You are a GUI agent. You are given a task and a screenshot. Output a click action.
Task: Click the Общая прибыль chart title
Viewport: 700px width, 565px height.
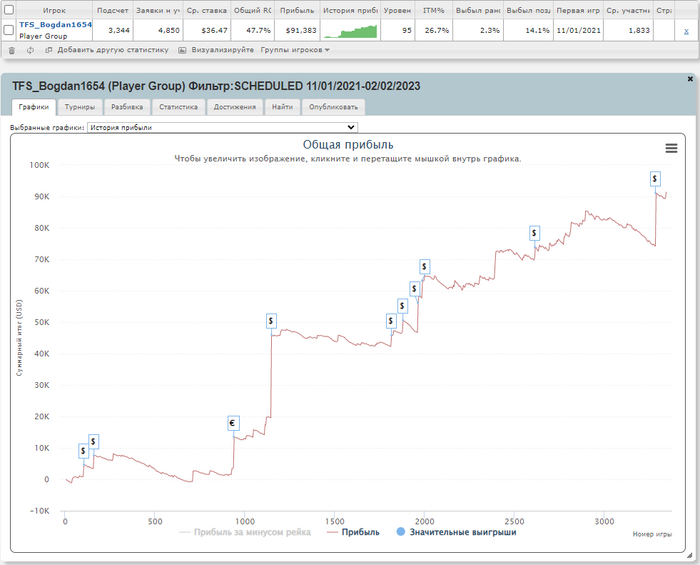click(348, 145)
